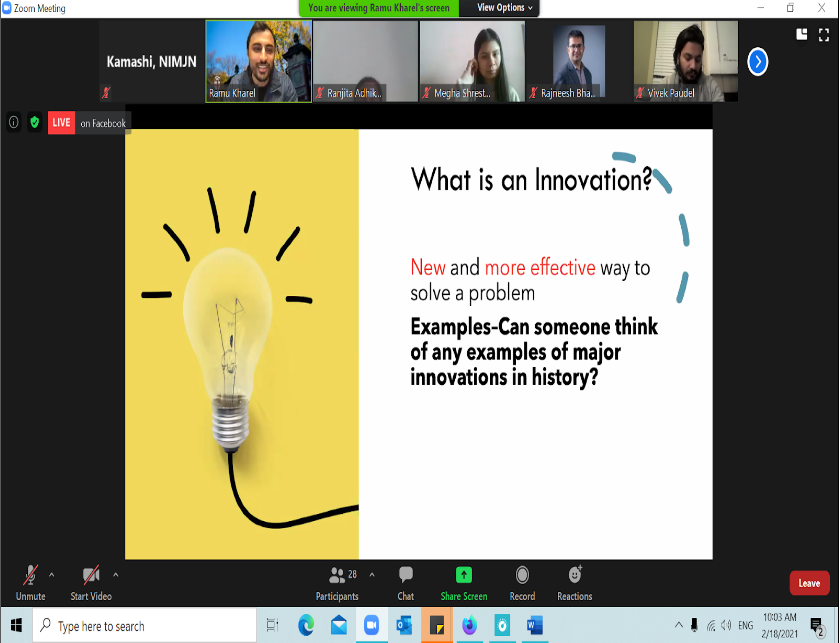Click the green encryption shield icon
840x643 pixels.
pos(34,122)
